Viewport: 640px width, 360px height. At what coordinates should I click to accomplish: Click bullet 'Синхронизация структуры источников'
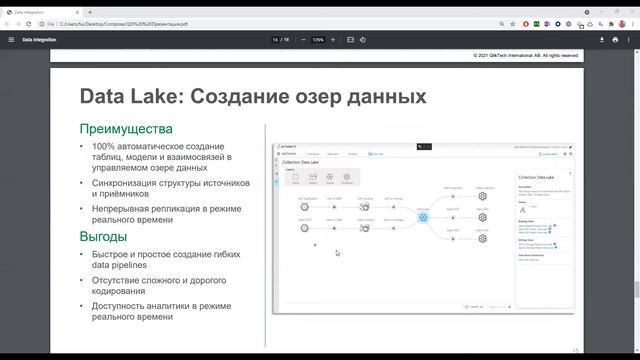tap(171, 188)
